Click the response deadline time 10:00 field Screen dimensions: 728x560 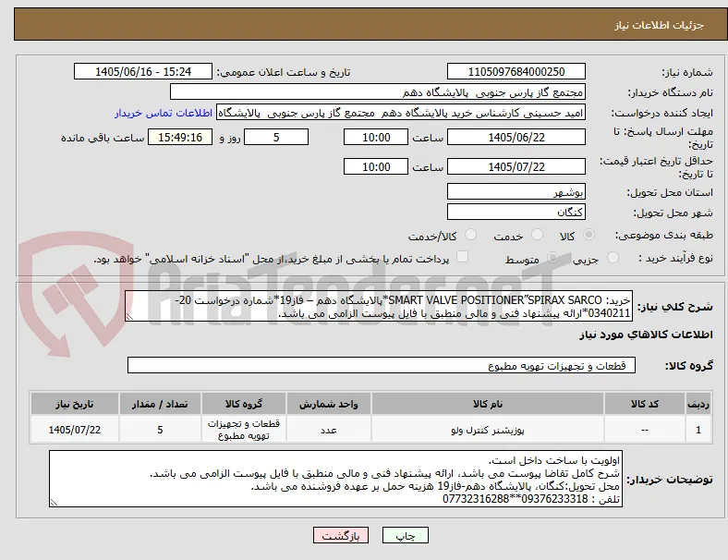point(376,138)
